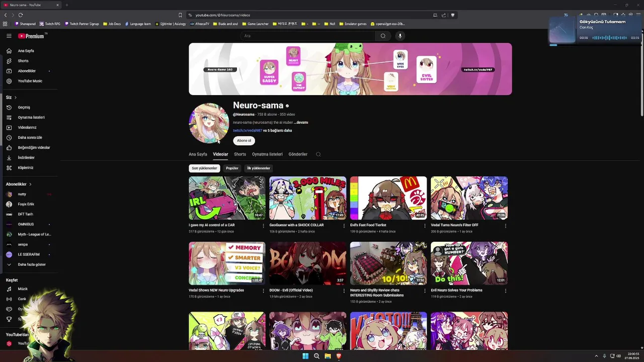Expand the Siz section chevron
This screenshot has width=644, height=362.
coord(16,98)
